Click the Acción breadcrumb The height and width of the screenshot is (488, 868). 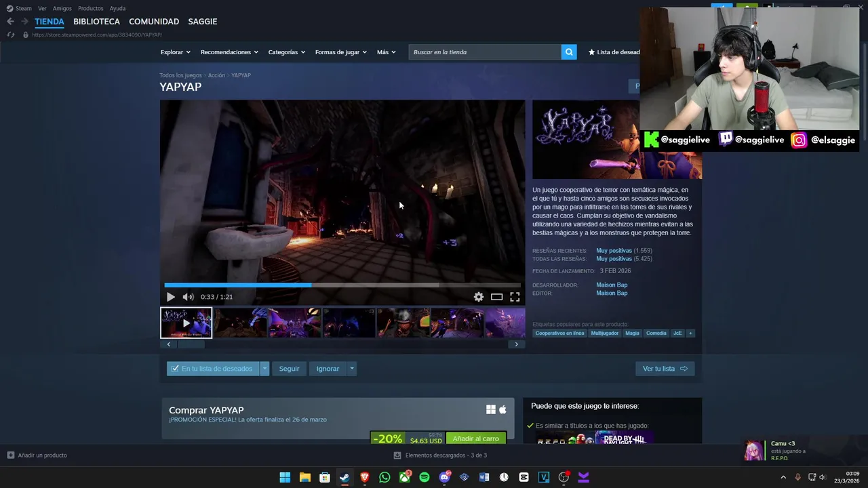click(216, 75)
